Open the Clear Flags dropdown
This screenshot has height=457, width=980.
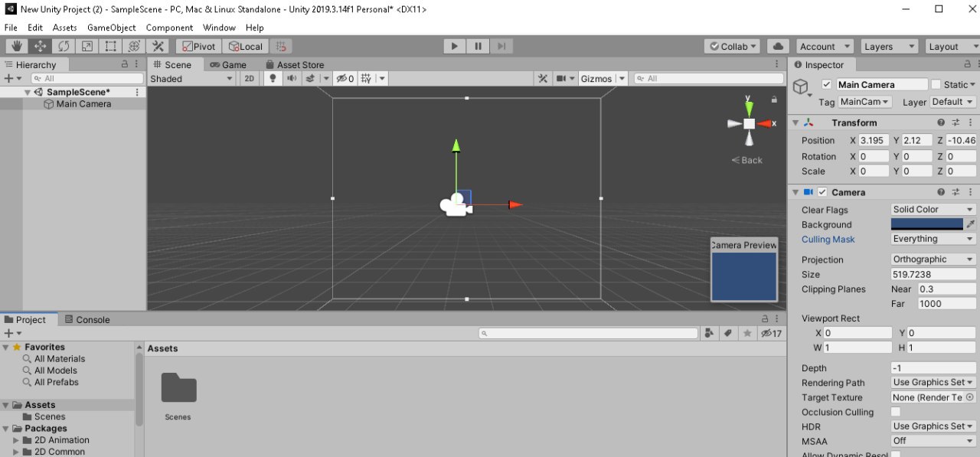tap(933, 209)
